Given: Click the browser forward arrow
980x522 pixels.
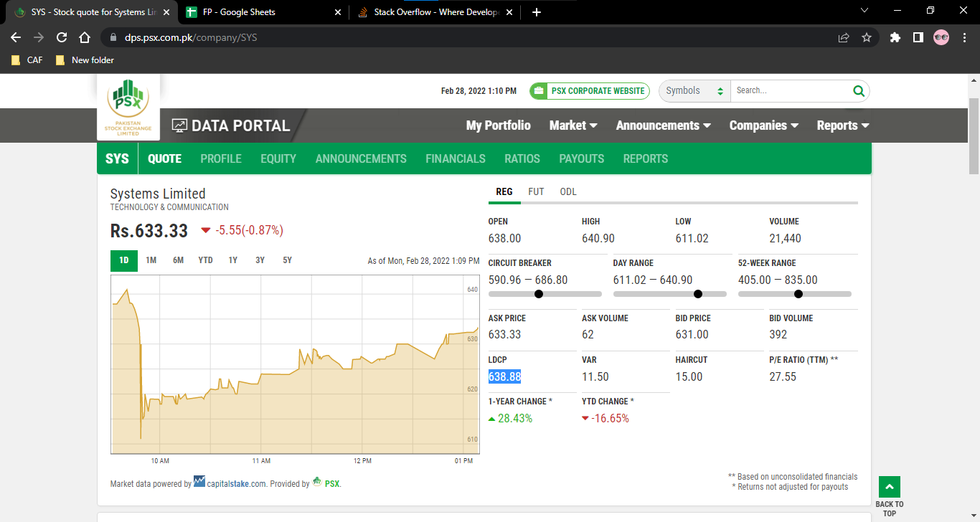Looking at the screenshot, I should point(39,37).
